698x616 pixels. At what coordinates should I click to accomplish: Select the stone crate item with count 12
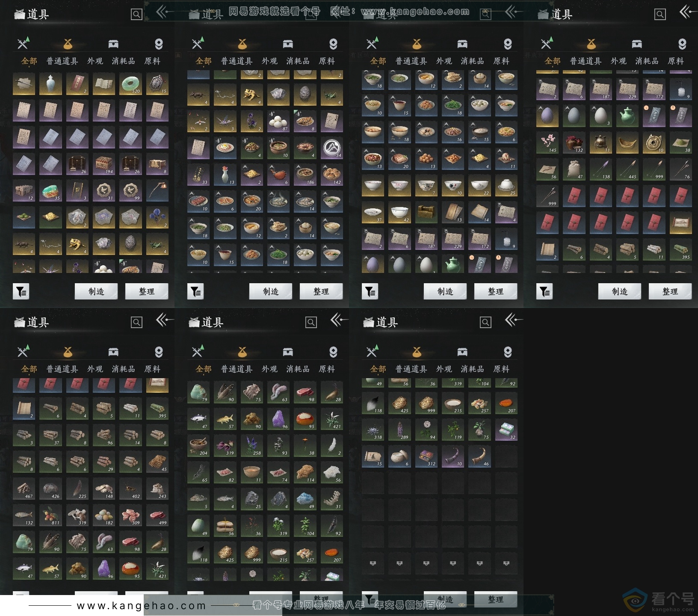click(24, 191)
